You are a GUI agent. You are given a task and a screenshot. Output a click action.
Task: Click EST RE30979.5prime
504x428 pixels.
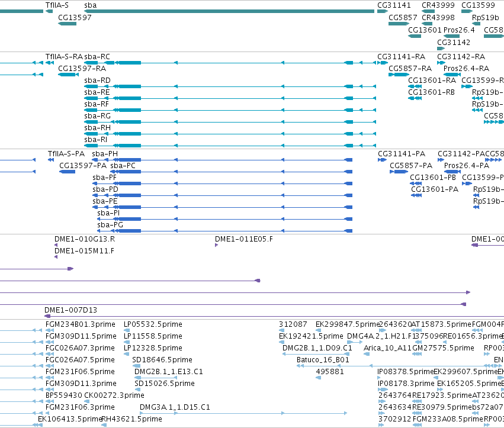(442, 407)
